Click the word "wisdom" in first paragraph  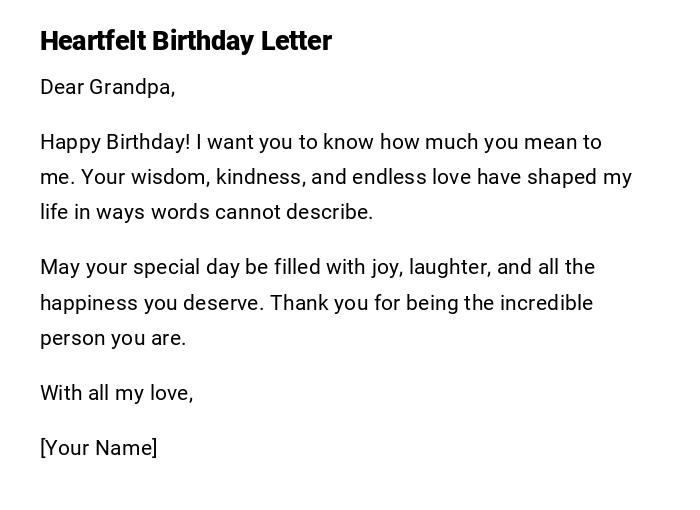[153, 177]
